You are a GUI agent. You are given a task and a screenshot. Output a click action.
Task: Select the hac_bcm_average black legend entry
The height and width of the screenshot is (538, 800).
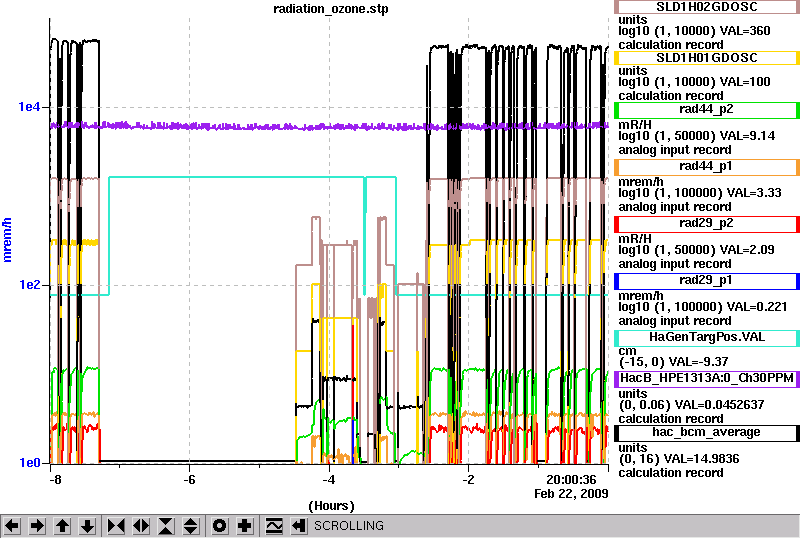(707, 433)
